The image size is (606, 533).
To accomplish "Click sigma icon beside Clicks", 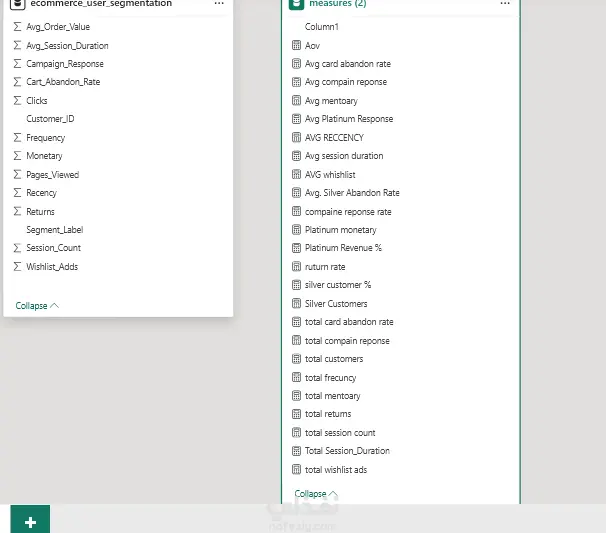I will (17, 100).
